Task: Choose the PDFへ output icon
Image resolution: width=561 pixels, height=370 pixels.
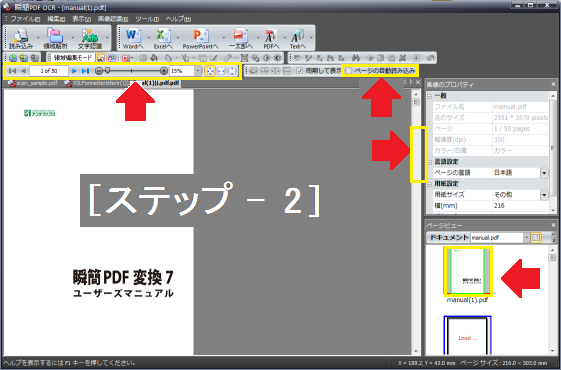Action: point(271,38)
